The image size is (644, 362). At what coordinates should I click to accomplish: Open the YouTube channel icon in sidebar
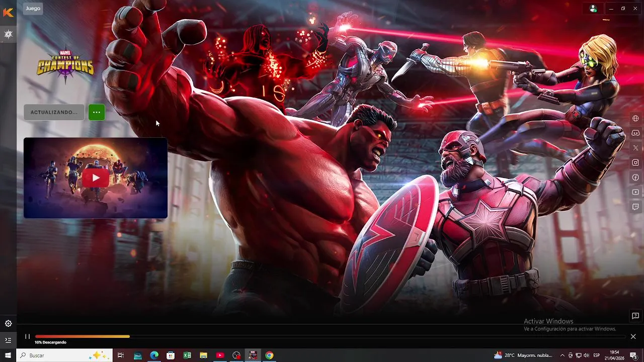[635, 192]
